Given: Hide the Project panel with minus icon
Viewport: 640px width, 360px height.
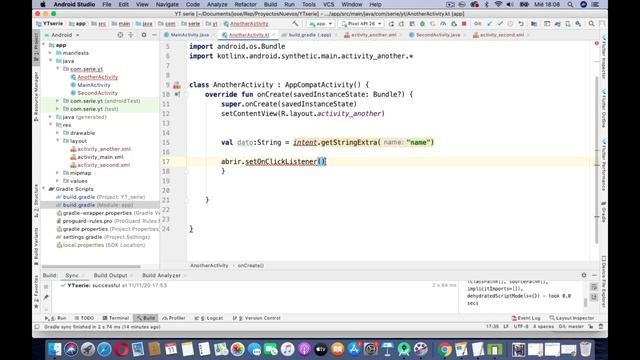Looking at the screenshot, I should pyautogui.click(x=154, y=35).
